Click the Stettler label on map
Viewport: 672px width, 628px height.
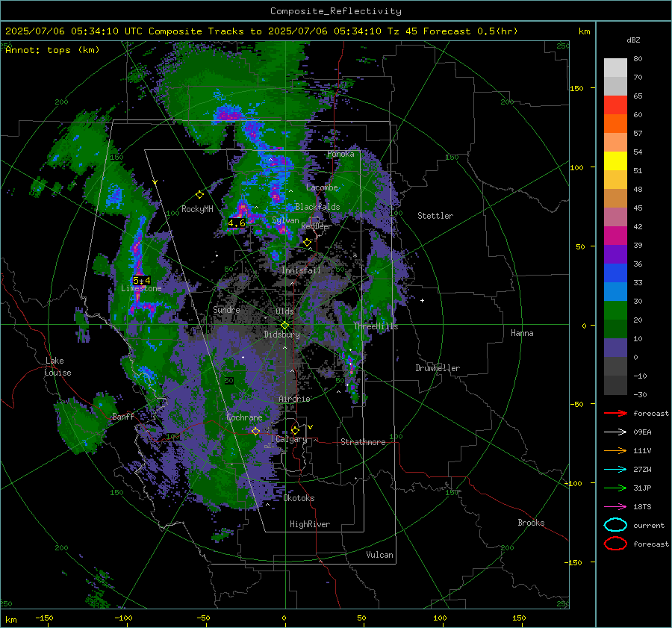coord(435,216)
